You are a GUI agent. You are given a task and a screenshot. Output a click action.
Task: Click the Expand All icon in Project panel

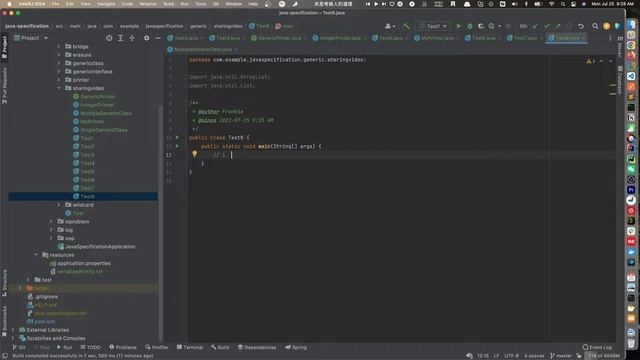(120, 38)
